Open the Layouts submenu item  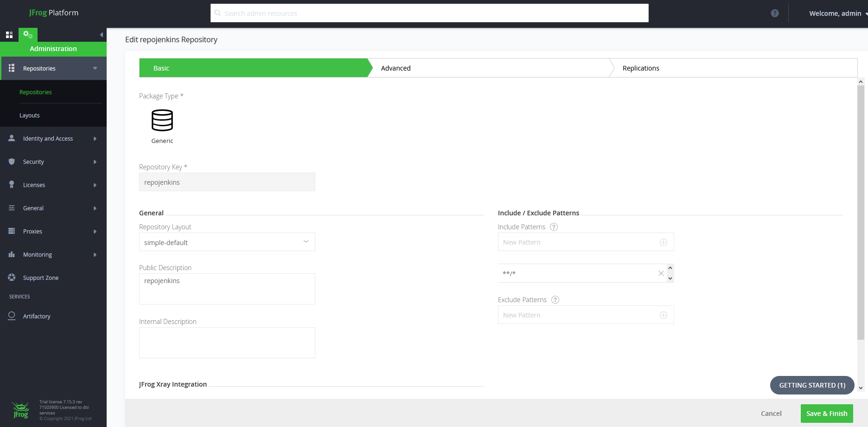click(30, 115)
